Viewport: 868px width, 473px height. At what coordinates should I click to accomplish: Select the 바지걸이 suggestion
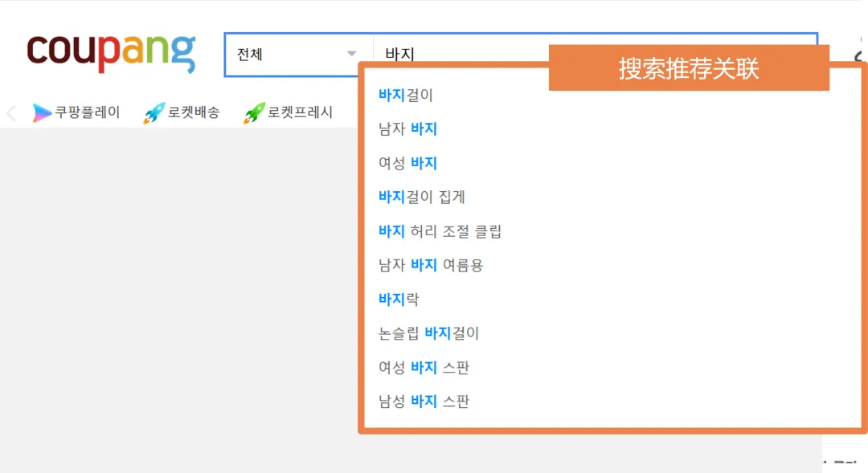coord(406,95)
